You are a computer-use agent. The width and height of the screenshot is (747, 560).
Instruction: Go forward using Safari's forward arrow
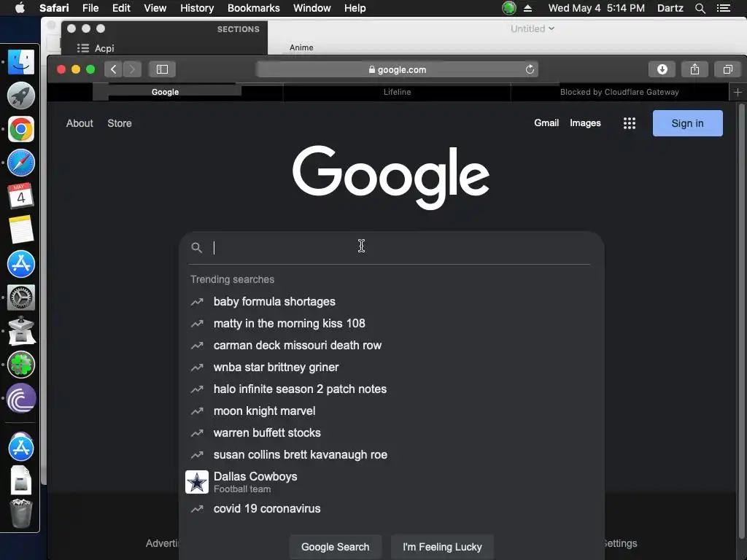133,69
